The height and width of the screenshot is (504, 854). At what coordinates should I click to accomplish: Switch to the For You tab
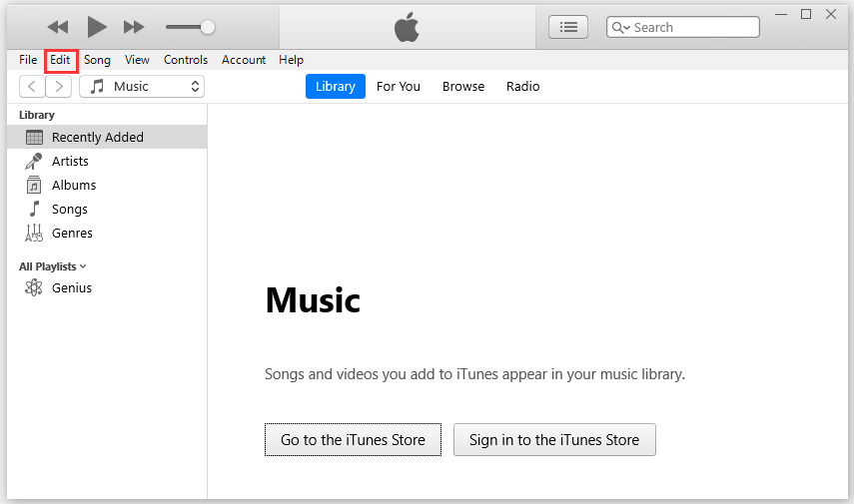click(399, 87)
